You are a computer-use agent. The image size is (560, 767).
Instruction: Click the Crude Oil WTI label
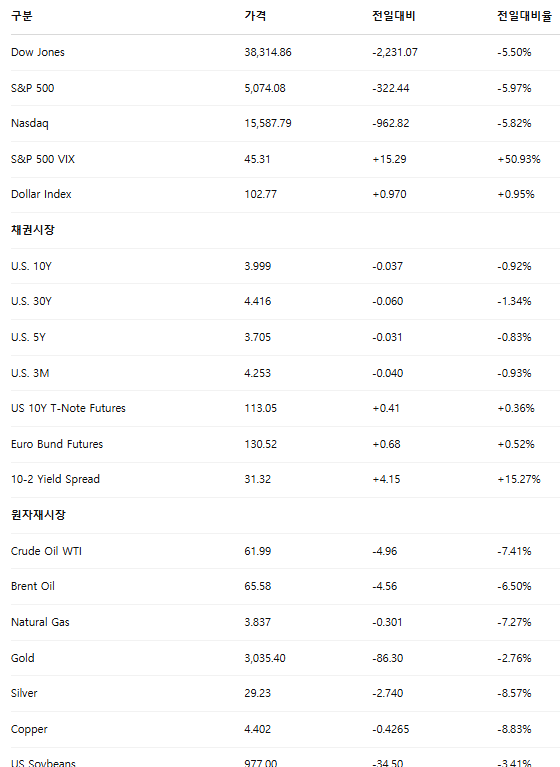click(46, 551)
